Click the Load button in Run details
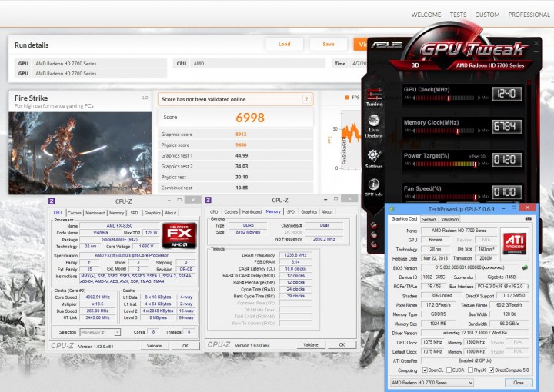The width and height of the screenshot is (554, 392). pyautogui.click(x=284, y=44)
